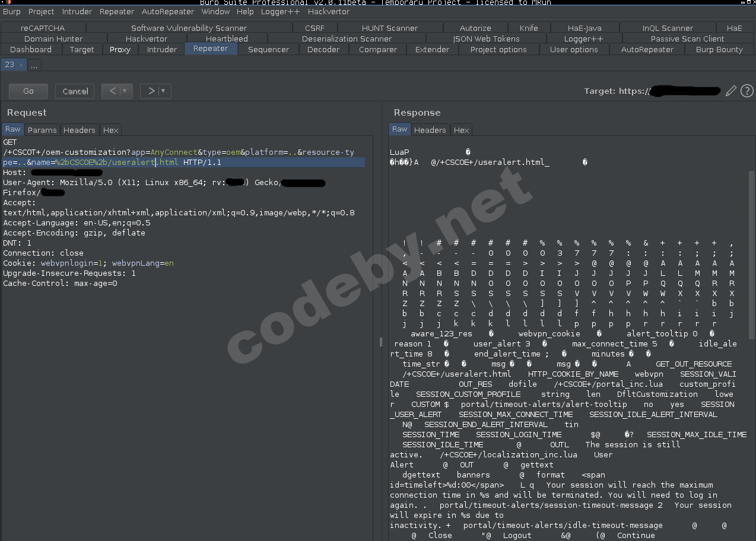The width and height of the screenshot is (756, 541).
Task: Select the request Params view tab
Action: [x=42, y=130]
